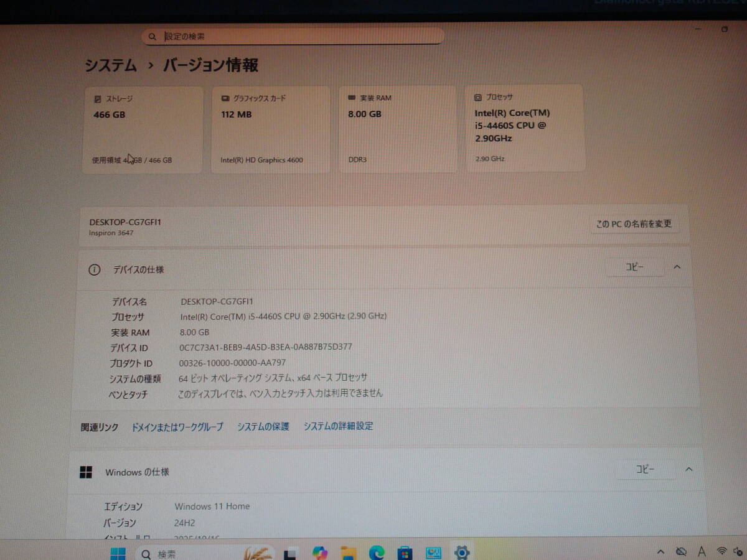The height and width of the screenshot is (560, 747).
Task: Select device ID value 0C7C73A1-BEB9-4A5D-B3EA-0A887B75D377
Action: pyautogui.click(x=265, y=347)
